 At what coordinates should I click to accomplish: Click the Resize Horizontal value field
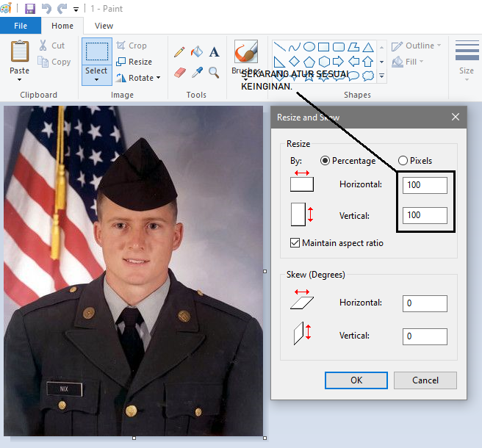click(425, 185)
